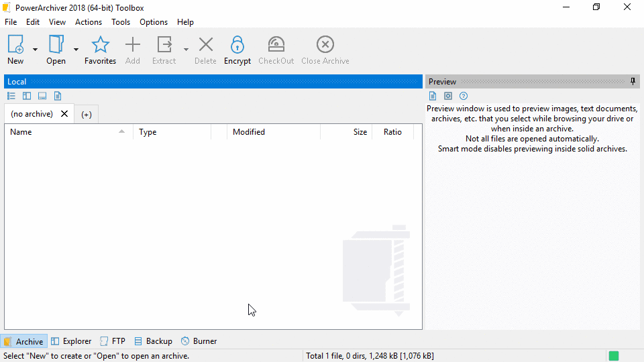Screen dimensions: 644x362
Task: Open the Options menu
Action: click(x=154, y=22)
